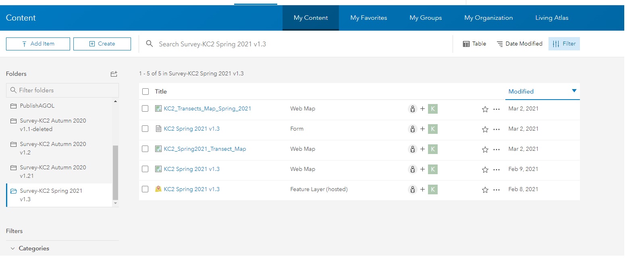Open the My Organization tab
Image resolution: width=644 pixels, height=279 pixels.
click(488, 18)
